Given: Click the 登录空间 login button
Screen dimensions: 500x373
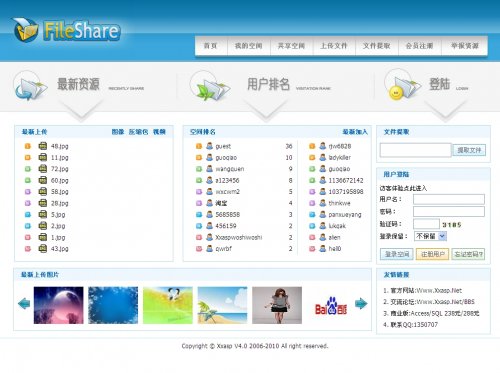Looking at the screenshot, I should [397, 254].
